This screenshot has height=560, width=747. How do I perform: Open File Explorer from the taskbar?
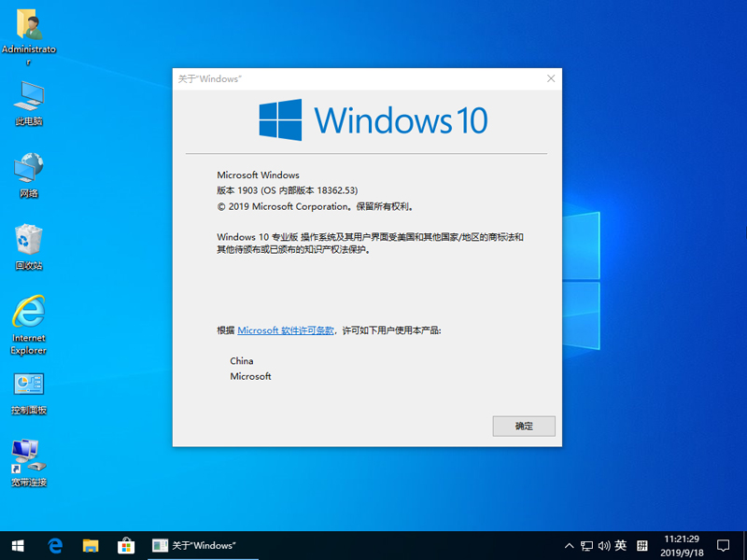pos(91,545)
